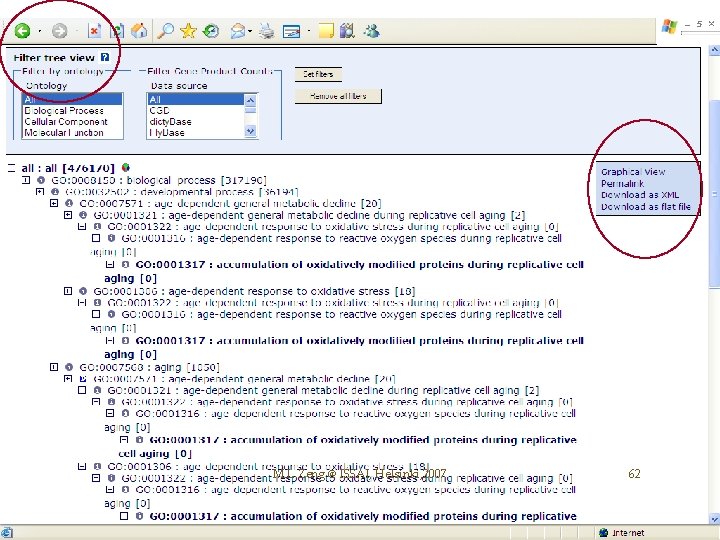
Task: Select Cellular Component in Ontology list
Action: click(x=73, y=122)
